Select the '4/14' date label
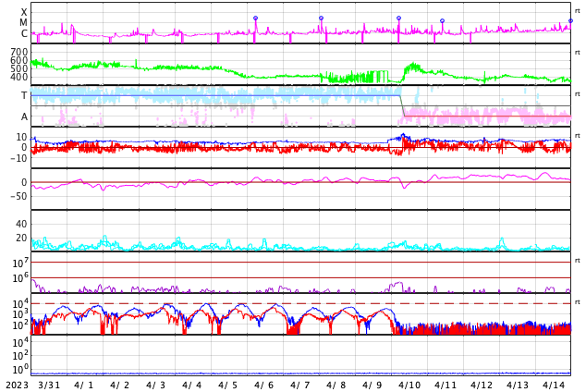Image resolution: width=586 pixels, height=392 pixels. [x=554, y=385]
